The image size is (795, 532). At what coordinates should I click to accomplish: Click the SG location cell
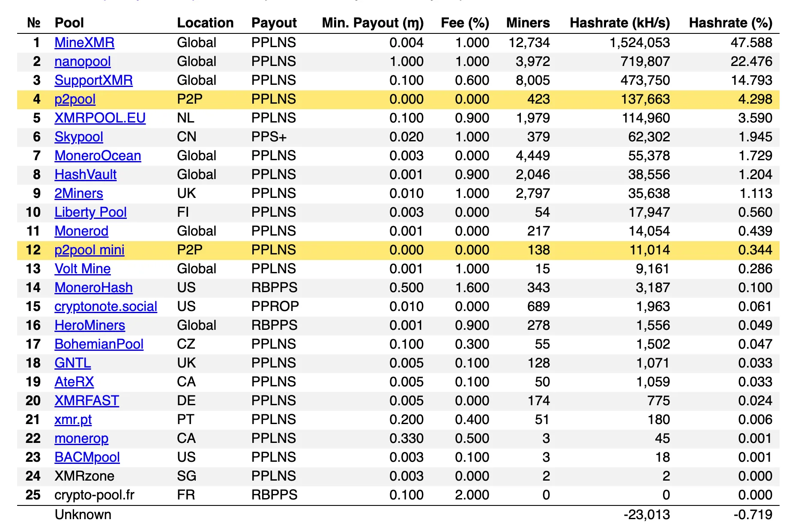pyautogui.click(x=187, y=476)
